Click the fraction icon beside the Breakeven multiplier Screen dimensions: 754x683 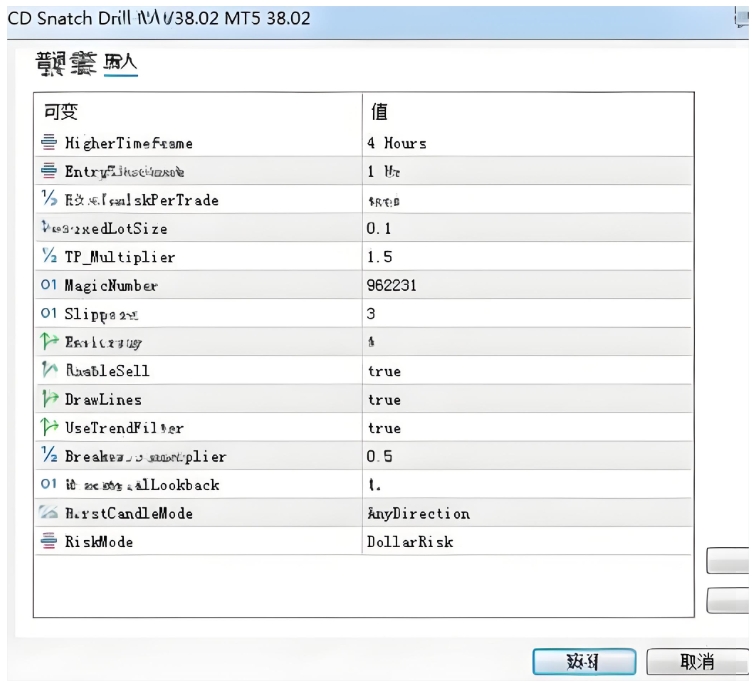point(49,456)
